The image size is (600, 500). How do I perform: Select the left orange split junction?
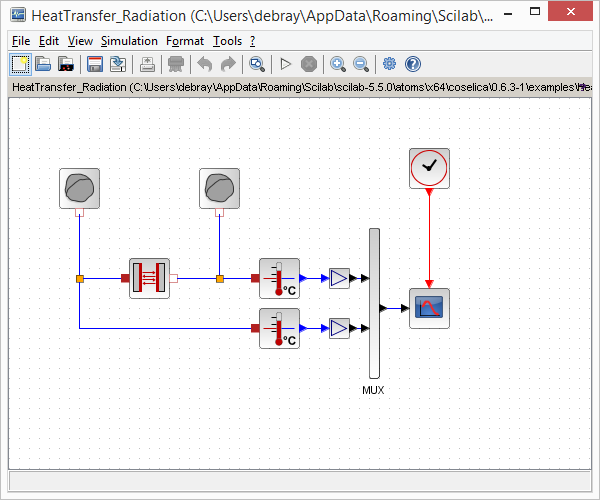80,279
